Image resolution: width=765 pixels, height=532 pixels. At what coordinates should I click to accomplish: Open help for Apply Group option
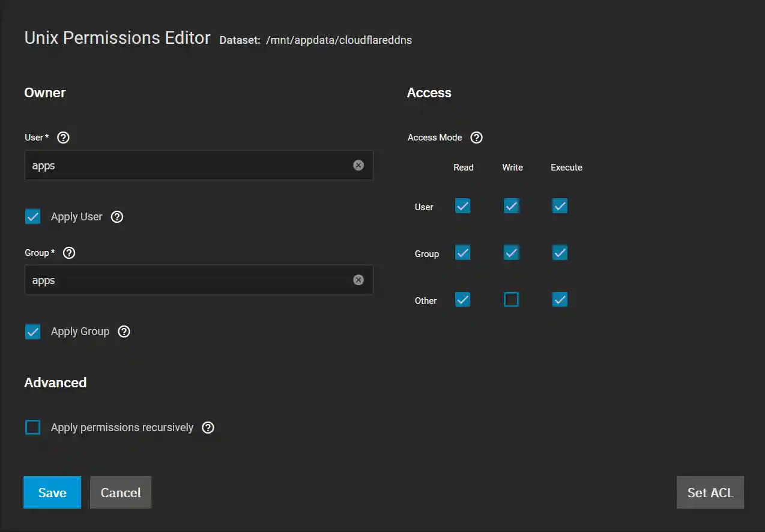124,331
